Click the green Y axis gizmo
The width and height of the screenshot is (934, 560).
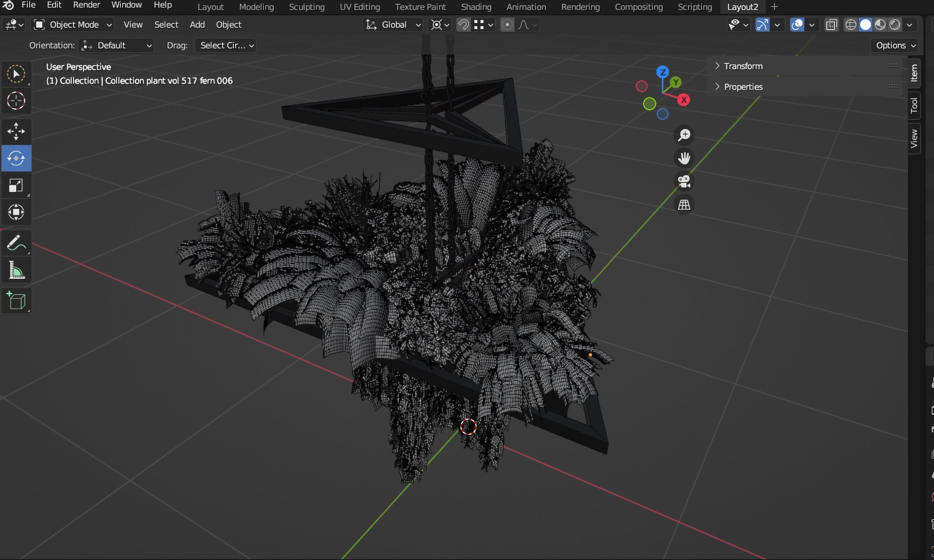coord(675,82)
